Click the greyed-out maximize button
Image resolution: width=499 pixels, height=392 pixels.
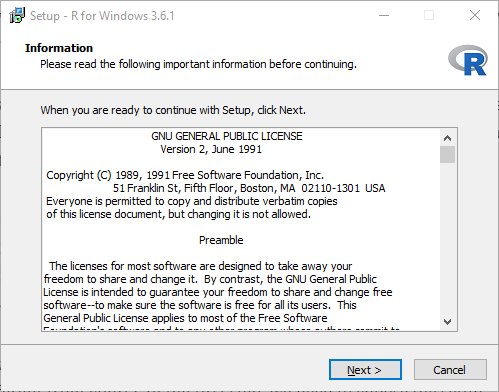429,15
